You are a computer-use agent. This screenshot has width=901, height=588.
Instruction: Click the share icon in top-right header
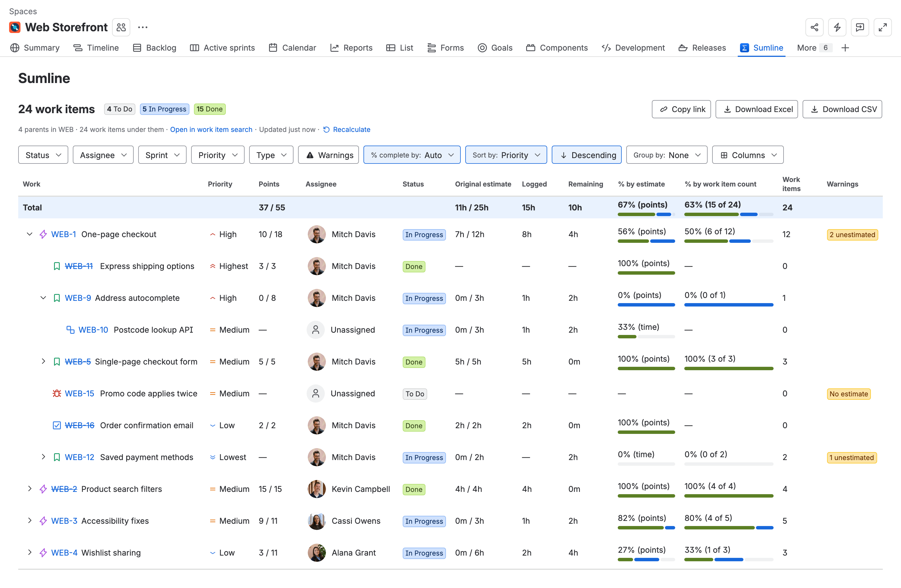814,27
